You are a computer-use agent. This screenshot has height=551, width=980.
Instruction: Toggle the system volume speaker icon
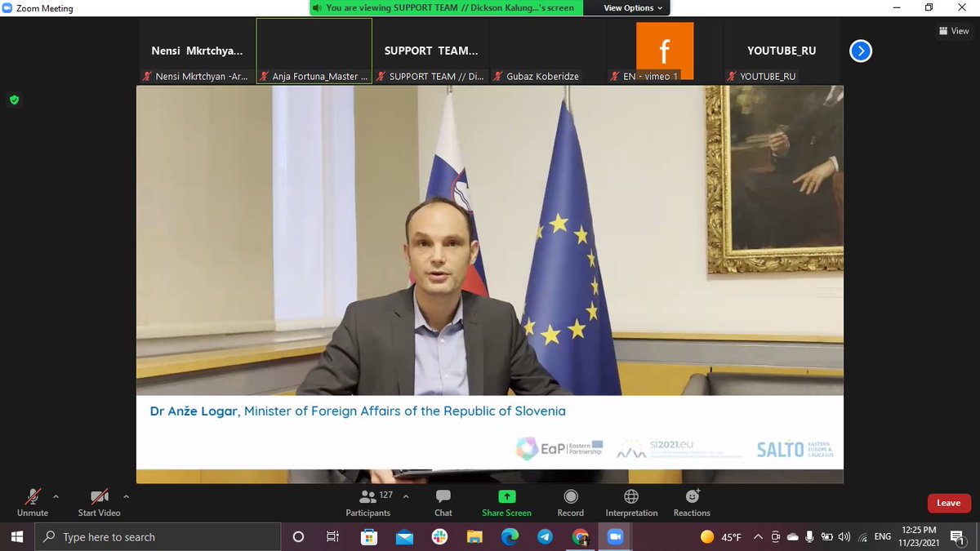tap(844, 537)
